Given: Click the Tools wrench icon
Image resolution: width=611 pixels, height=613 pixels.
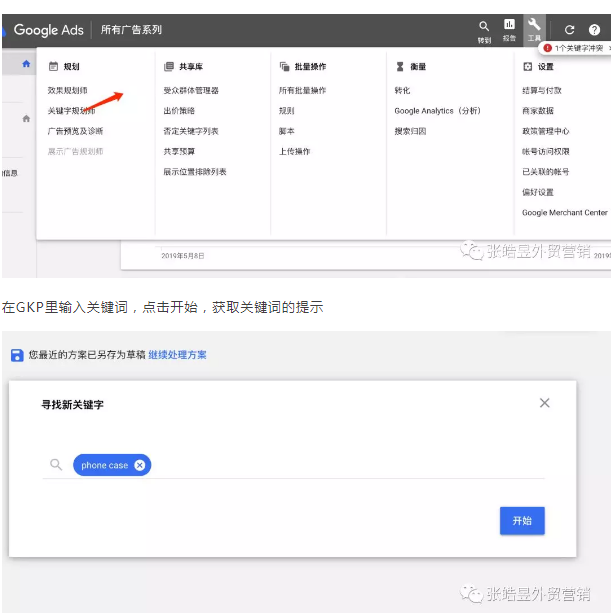Looking at the screenshot, I should click(x=535, y=26).
